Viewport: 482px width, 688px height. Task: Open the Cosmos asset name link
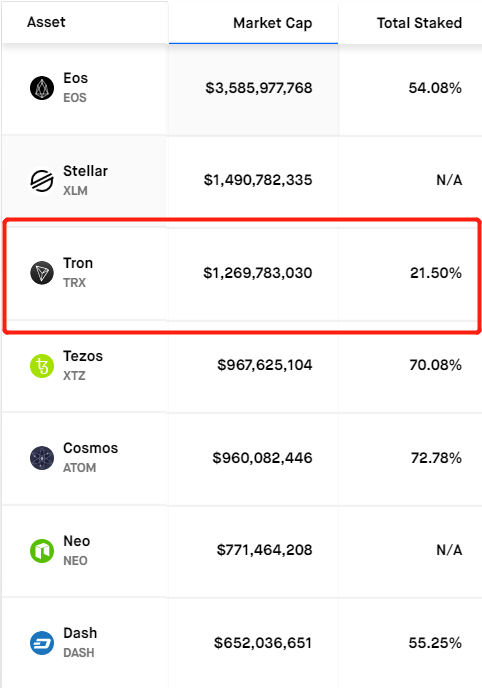coord(90,448)
